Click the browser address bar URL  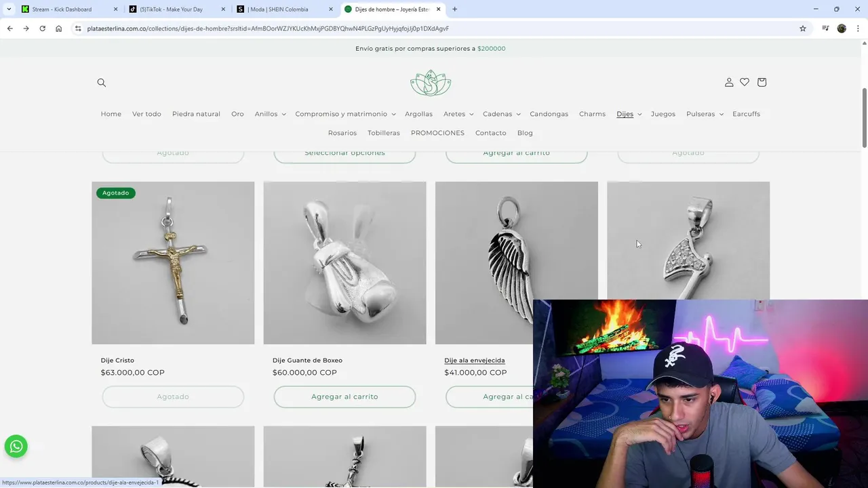pyautogui.click(x=268, y=28)
